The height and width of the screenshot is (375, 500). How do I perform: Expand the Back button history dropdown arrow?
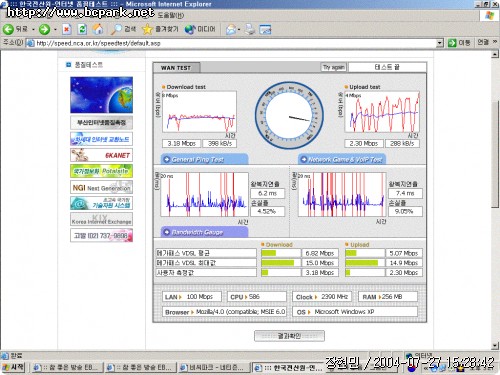pyautogui.click(x=33, y=30)
